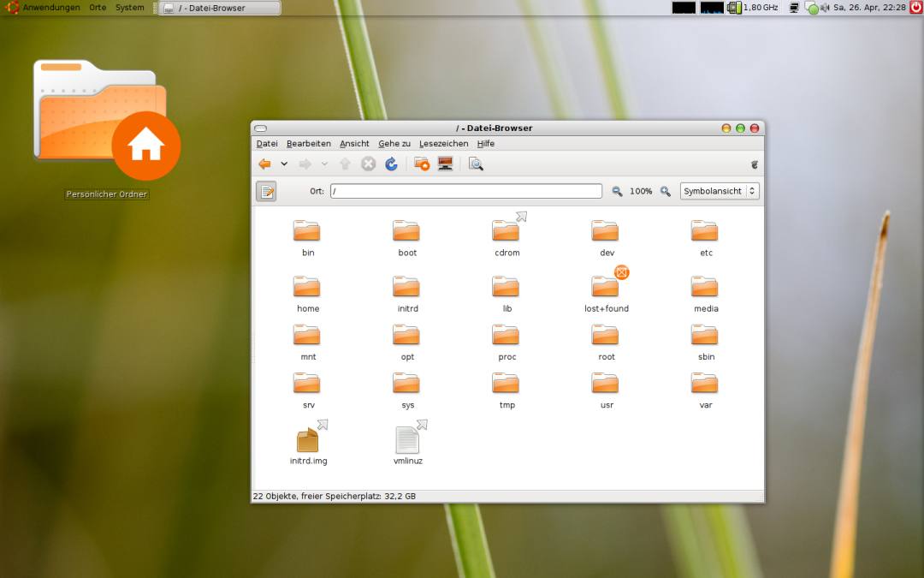Select the proc folder

point(506,342)
